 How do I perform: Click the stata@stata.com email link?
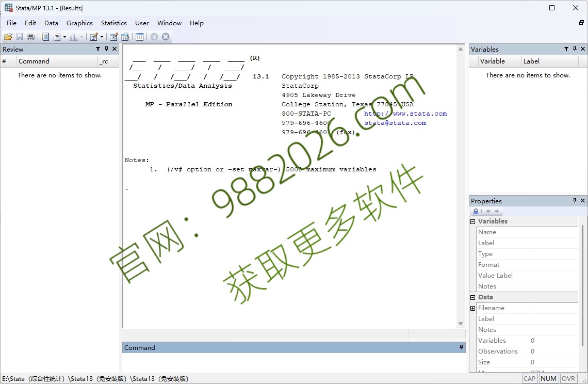(395, 123)
